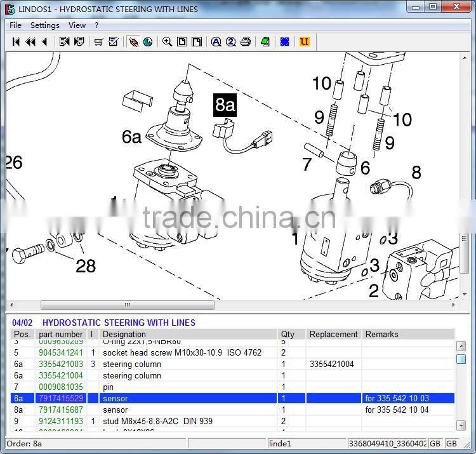476x454 pixels.
Task: Select the magnifier zoom-in tool
Action: coord(168,42)
